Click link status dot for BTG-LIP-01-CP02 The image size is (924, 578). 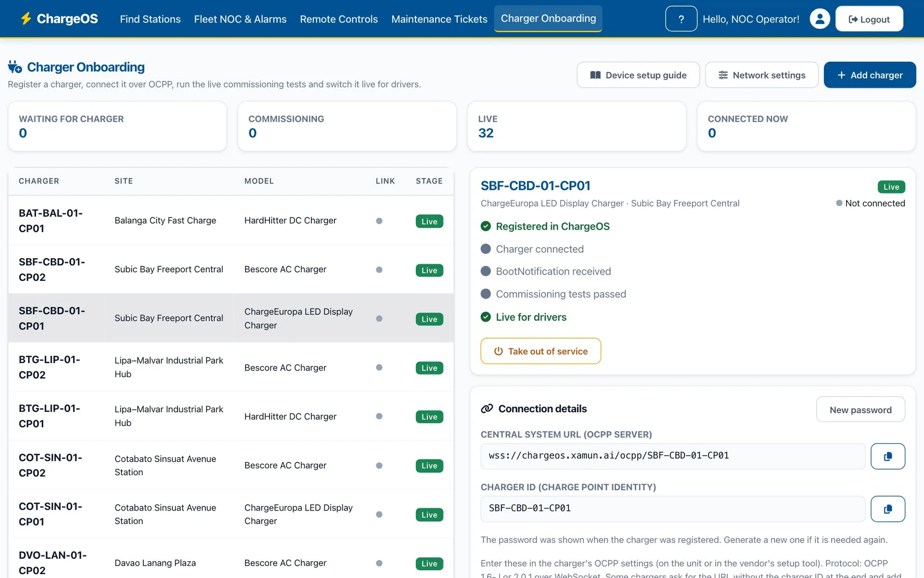point(379,368)
